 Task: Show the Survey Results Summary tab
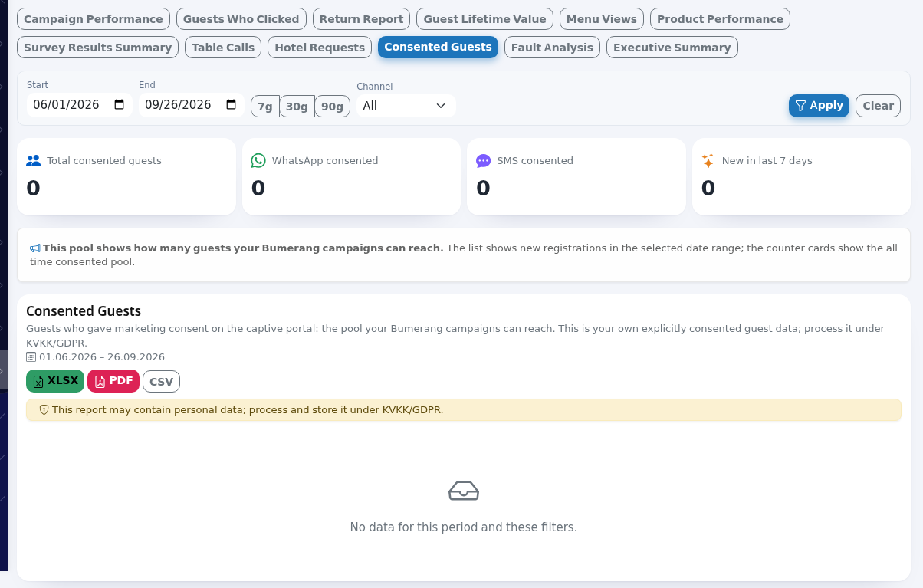tap(97, 48)
